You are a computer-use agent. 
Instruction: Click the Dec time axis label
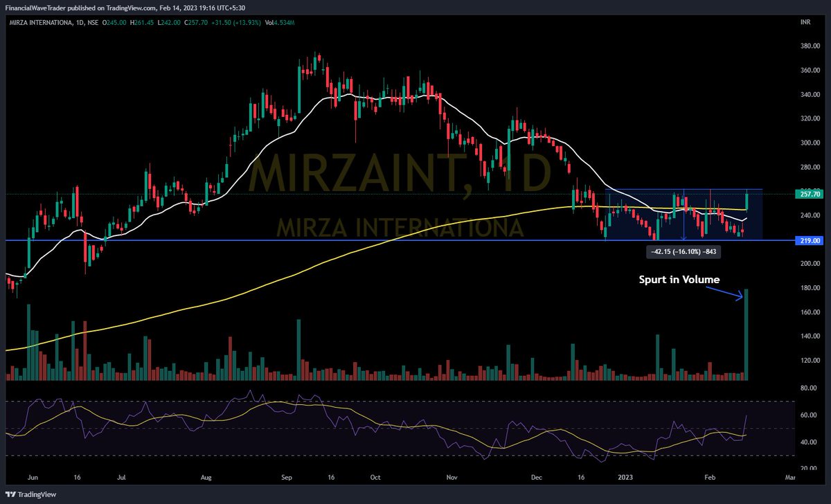coord(535,477)
